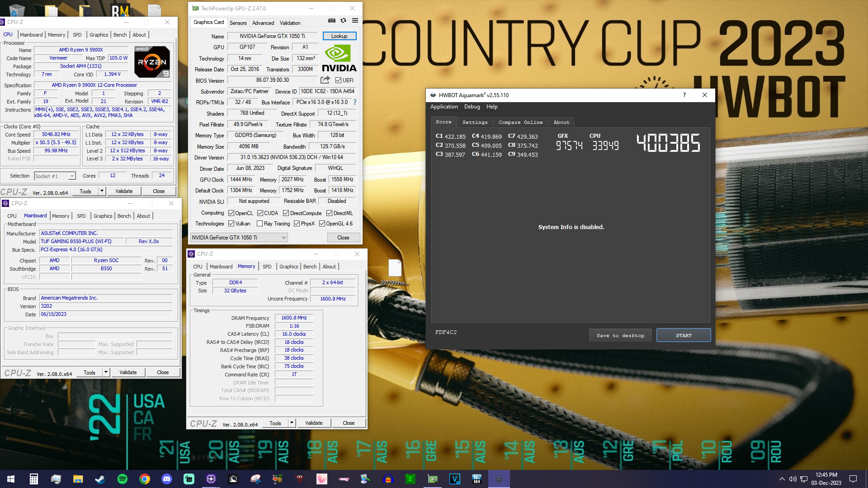Viewport: 868px width, 488px height.
Task: Open the Settings tab in HWBOT Aquamark
Action: [475, 122]
